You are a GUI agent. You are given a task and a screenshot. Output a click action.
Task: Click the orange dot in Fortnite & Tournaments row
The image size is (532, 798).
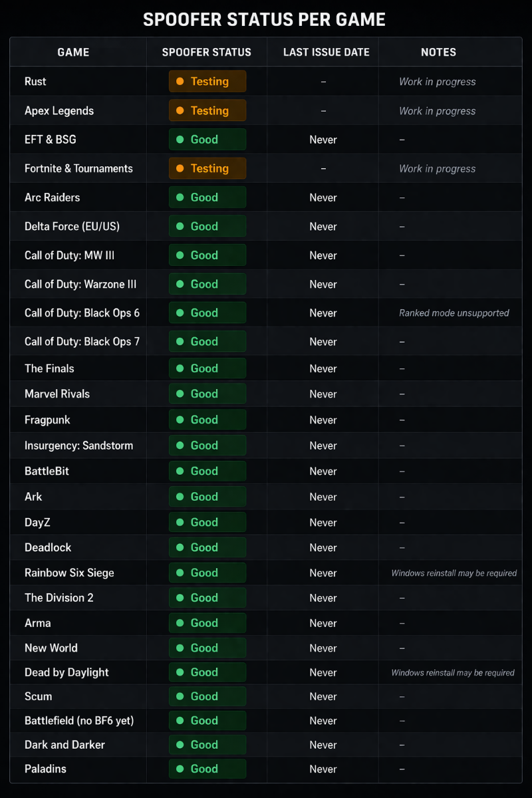click(180, 169)
